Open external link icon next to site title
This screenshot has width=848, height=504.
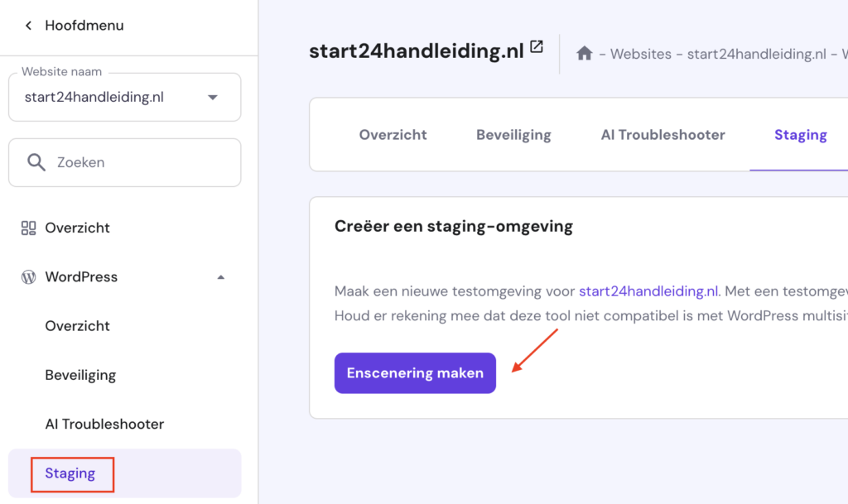[537, 48]
